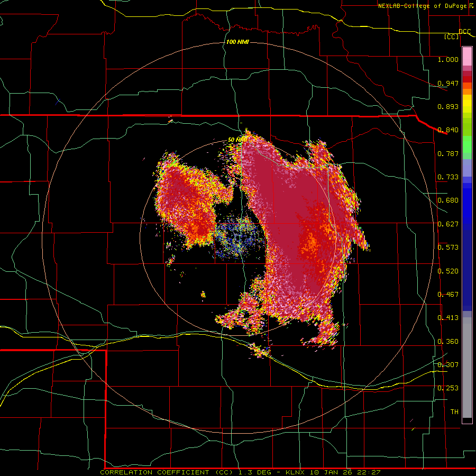Click the 0.307 color scale value
The height and width of the screenshot is (476, 476).
[448, 364]
